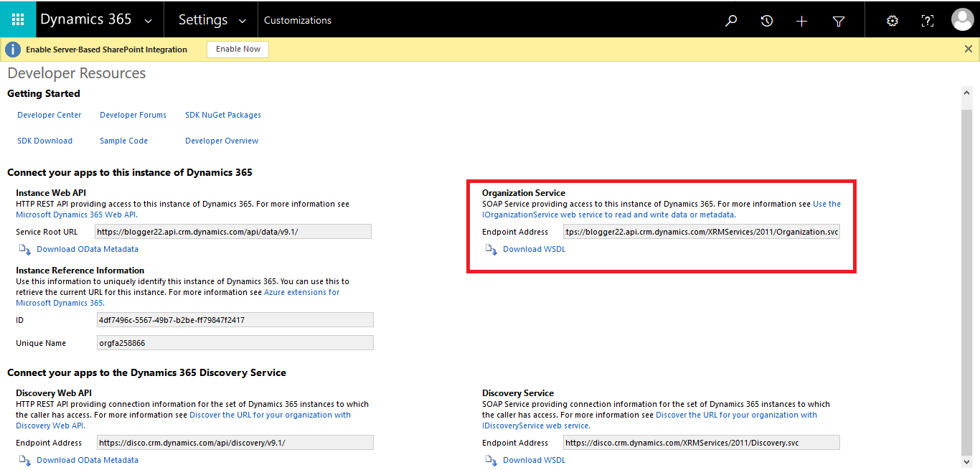Click Enable Server-Based SharePoint Integration text
The height and width of the screenshot is (470, 980).
tap(107, 50)
